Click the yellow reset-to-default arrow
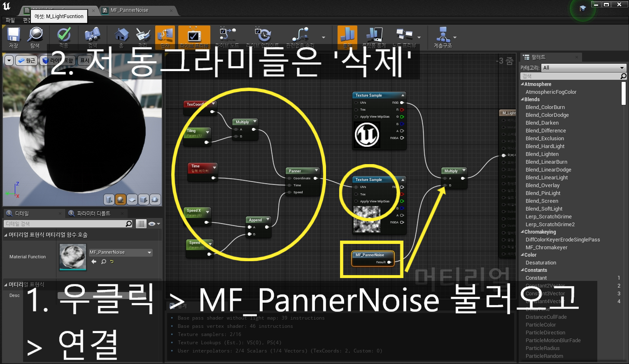The height and width of the screenshot is (364, 629). (x=112, y=262)
